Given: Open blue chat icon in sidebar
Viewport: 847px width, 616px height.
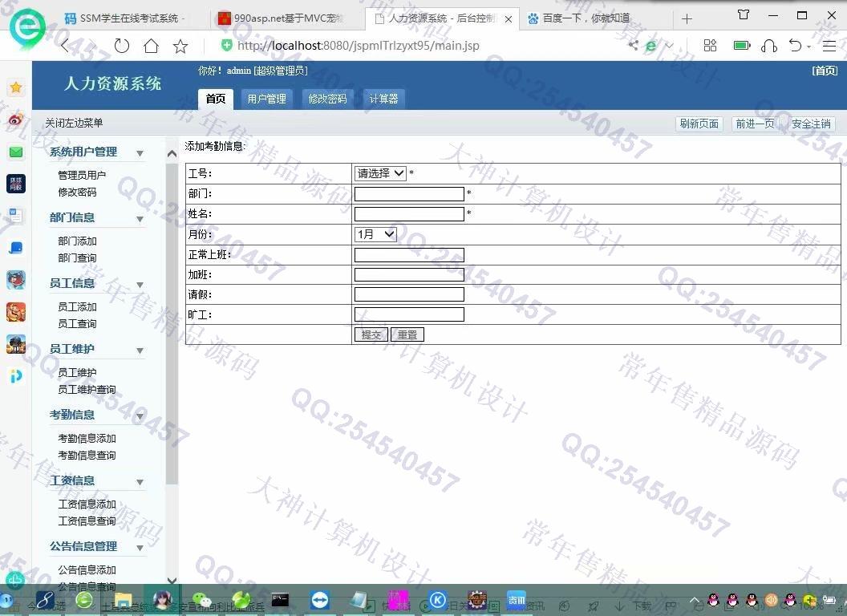Looking at the screenshot, I should point(16,248).
